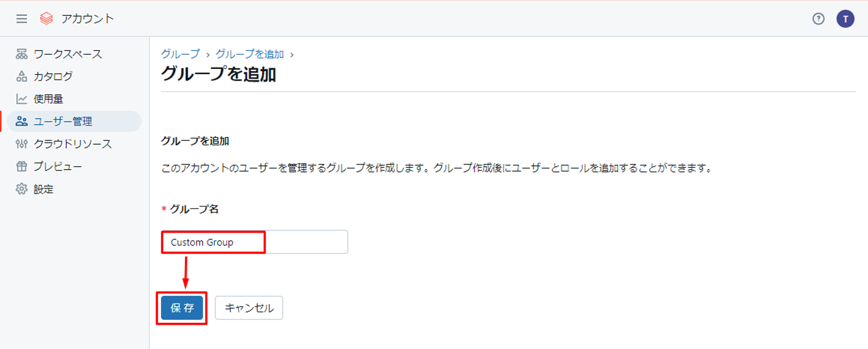This screenshot has width=868, height=349.
Task: Open the user avatar T menu
Action: point(845,19)
